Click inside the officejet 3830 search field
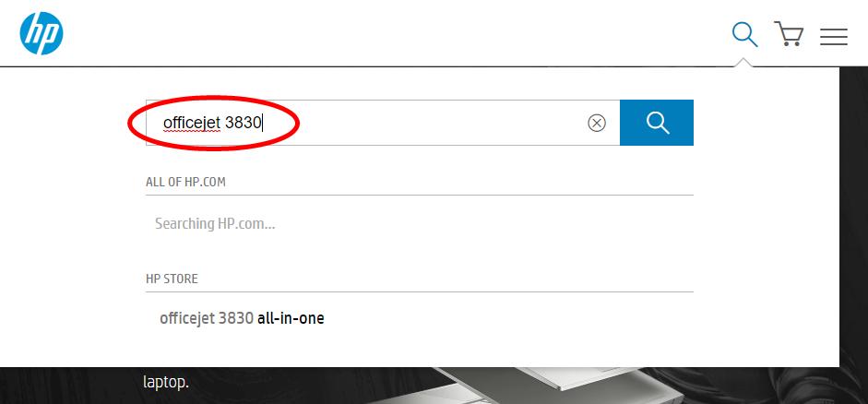Viewport: 868px width, 404px height. [383, 123]
